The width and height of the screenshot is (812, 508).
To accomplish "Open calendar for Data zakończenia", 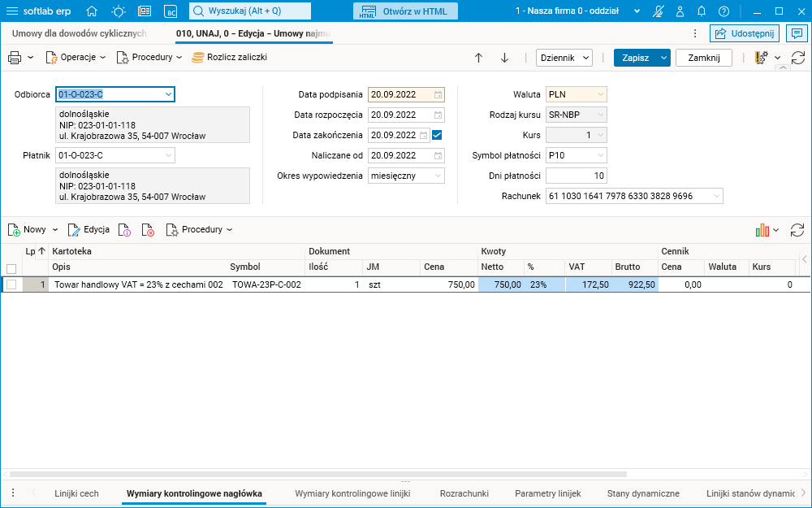I will click(424, 135).
